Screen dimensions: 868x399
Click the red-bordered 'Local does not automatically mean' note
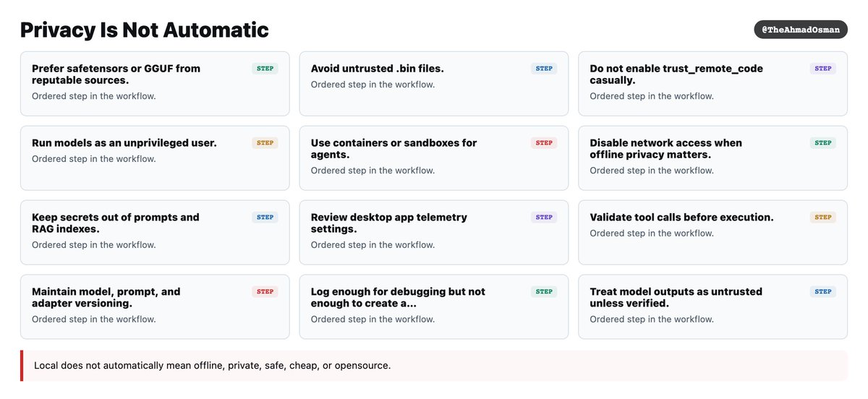(x=434, y=366)
